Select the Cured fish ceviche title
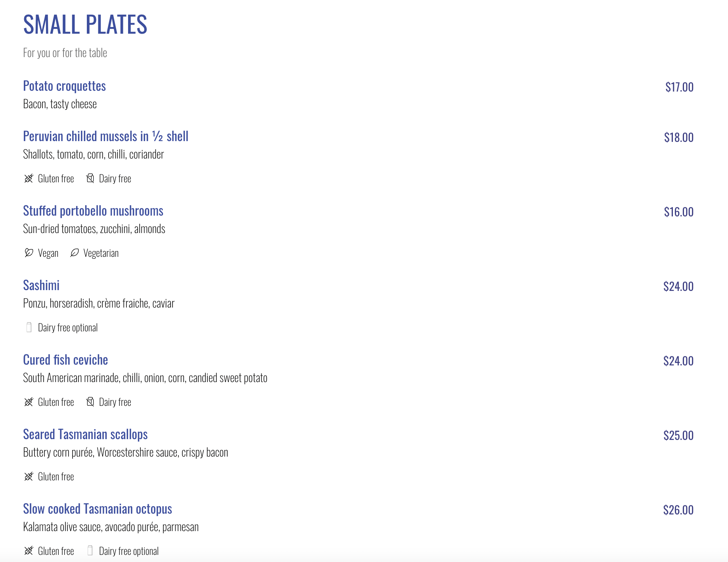 [x=65, y=360]
